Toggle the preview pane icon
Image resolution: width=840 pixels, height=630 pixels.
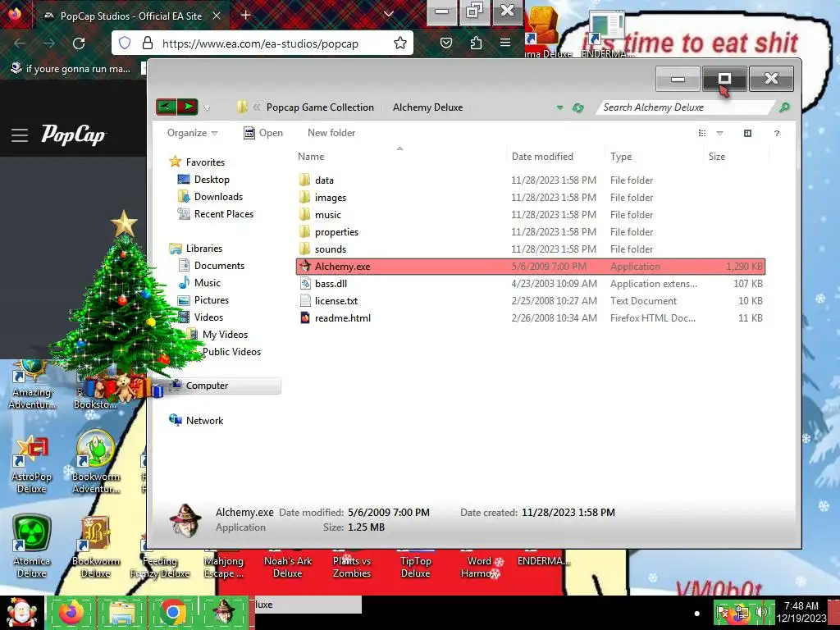pyautogui.click(x=748, y=134)
